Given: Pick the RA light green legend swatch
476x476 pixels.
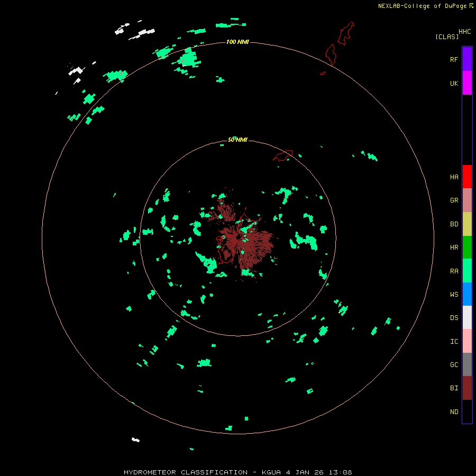Looking at the screenshot, I should [467, 271].
